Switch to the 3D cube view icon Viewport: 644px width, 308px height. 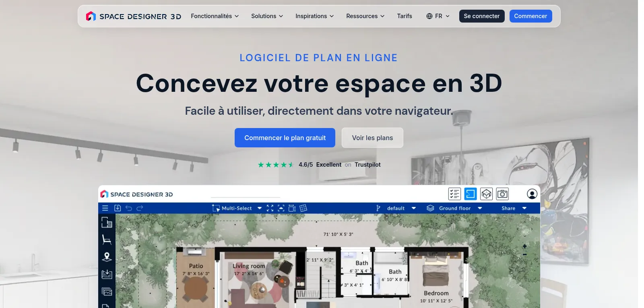pos(487,194)
